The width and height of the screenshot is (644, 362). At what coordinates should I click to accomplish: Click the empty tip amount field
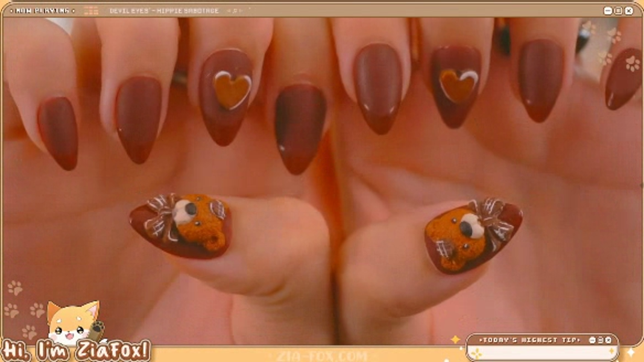pyautogui.click(x=543, y=352)
